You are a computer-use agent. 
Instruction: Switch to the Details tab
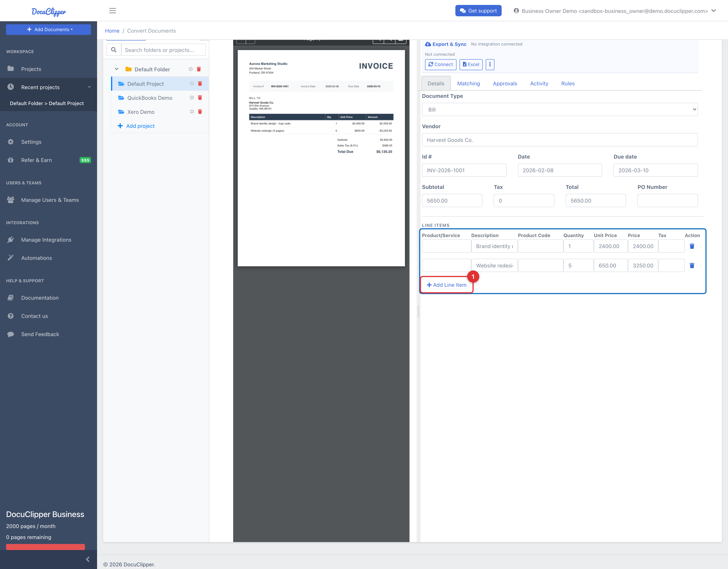(436, 83)
